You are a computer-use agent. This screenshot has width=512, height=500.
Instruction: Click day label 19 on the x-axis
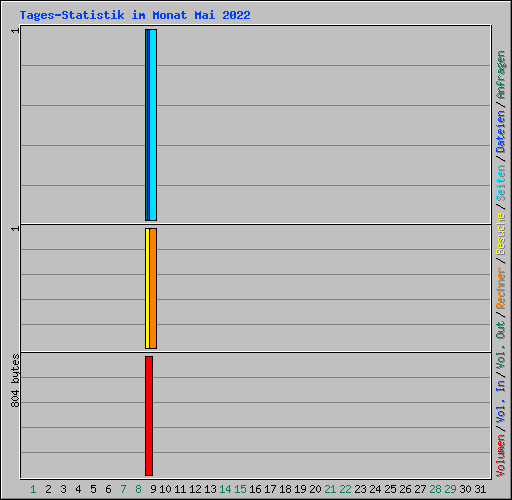300,489
